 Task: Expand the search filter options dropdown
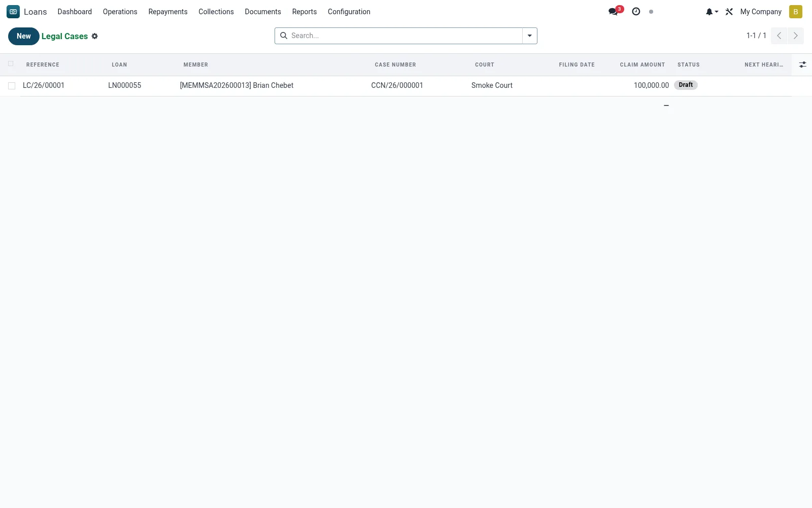pyautogui.click(x=529, y=36)
